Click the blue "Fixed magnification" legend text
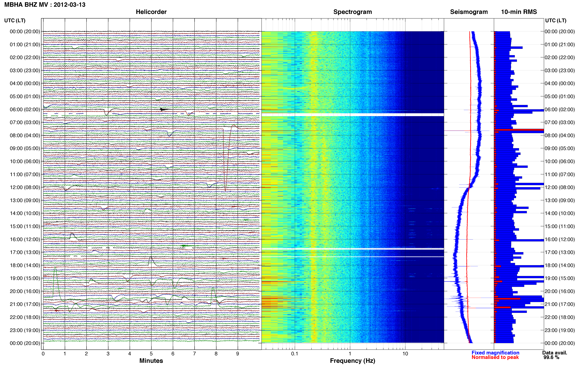Image resolution: width=588 pixels, height=368 pixels. coord(495,353)
